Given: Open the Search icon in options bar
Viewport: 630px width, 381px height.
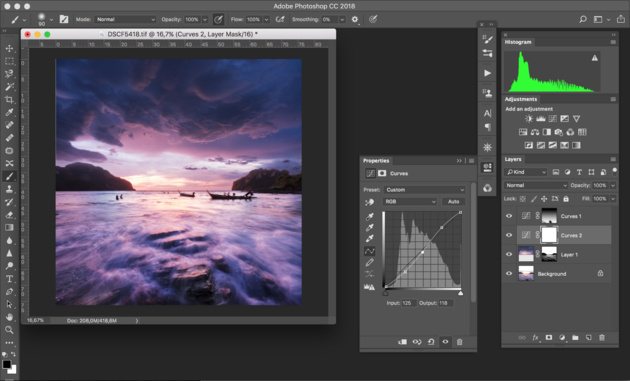Looking at the screenshot, I should (x=583, y=19).
